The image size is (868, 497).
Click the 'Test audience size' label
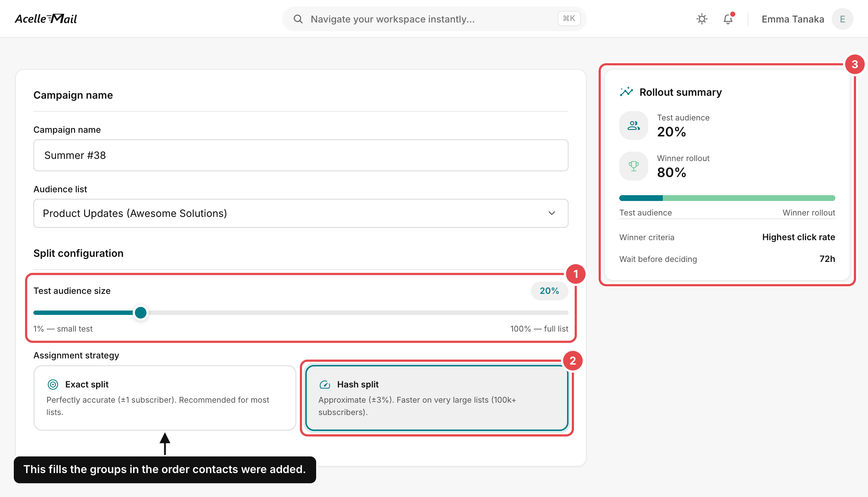pyautogui.click(x=72, y=291)
